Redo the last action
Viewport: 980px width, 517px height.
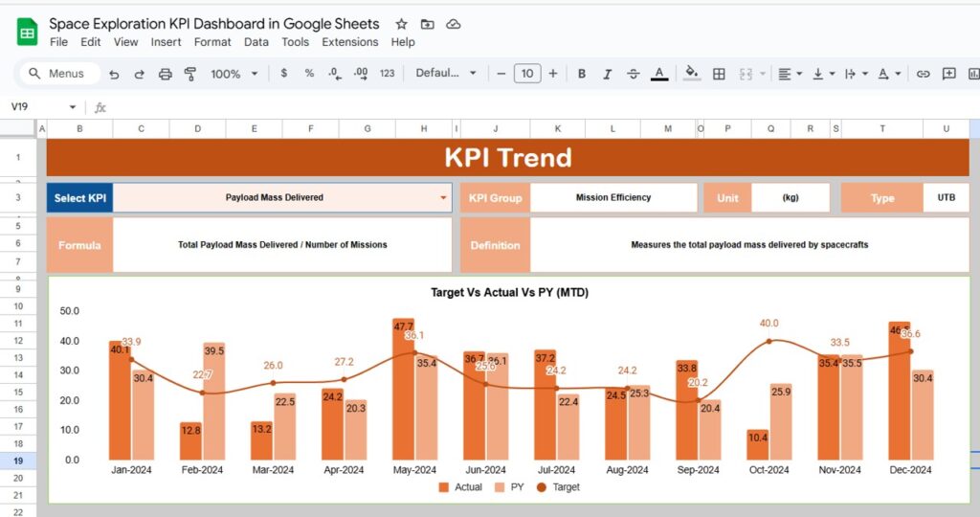[x=139, y=74]
